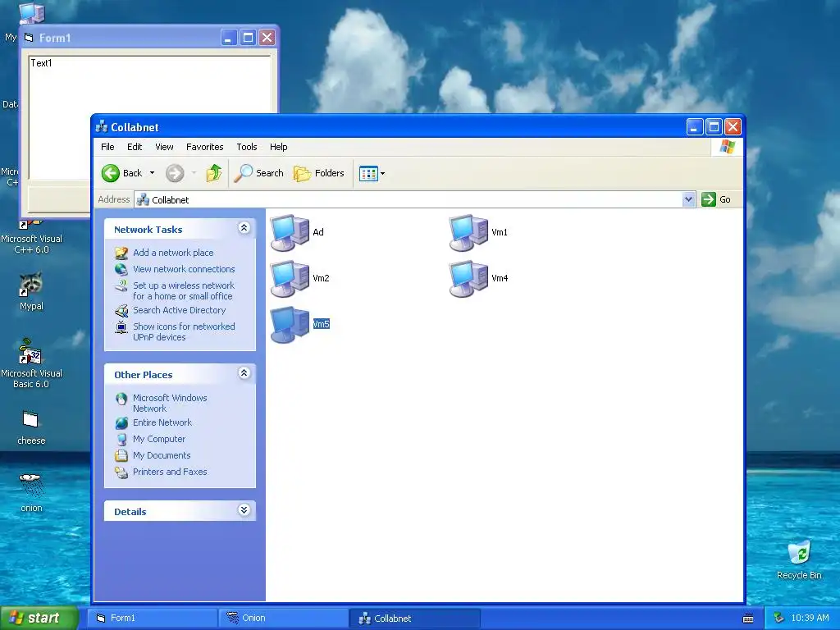Click the View network connections icon
Image resolution: width=840 pixels, height=630 pixels.
pos(121,269)
